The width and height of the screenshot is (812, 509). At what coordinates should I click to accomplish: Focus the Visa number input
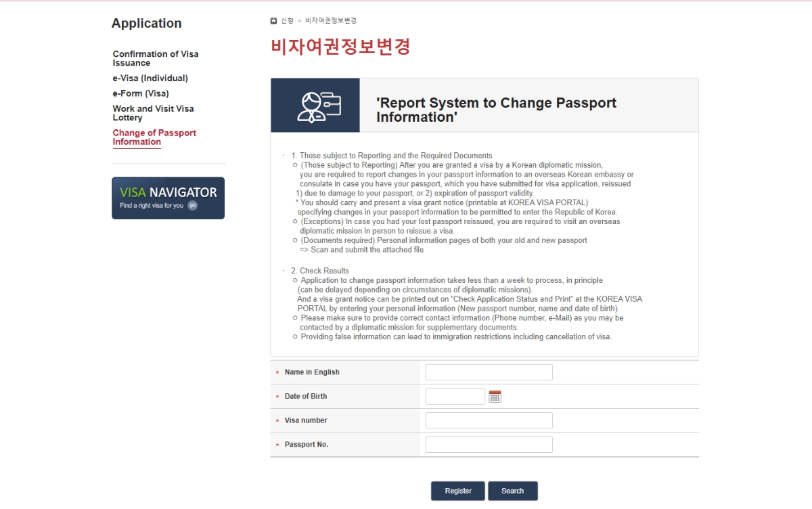[x=489, y=420]
